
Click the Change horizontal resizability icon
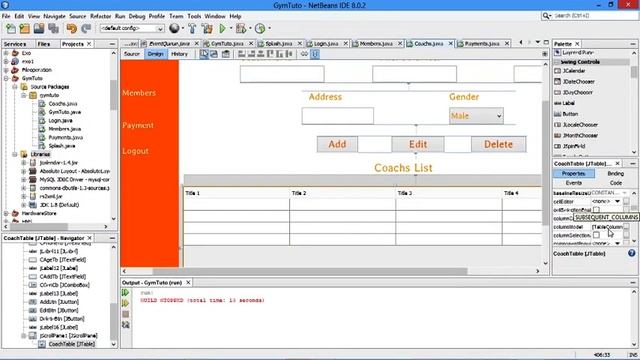pyautogui.click(x=304, y=54)
